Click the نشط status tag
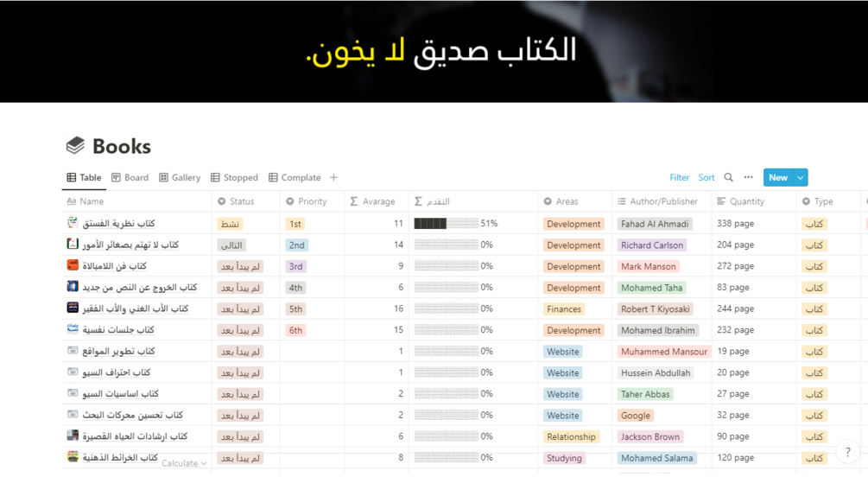The height and width of the screenshot is (496, 868). pos(230,224)
